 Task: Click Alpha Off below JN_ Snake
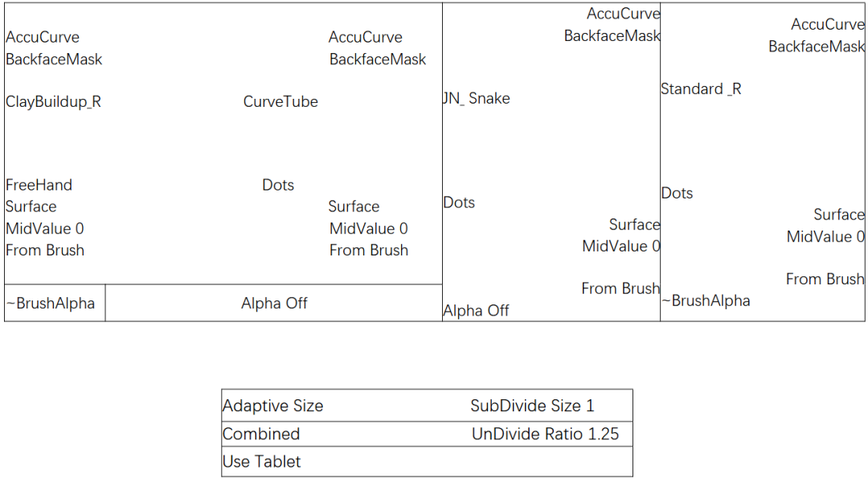(476, 311)
